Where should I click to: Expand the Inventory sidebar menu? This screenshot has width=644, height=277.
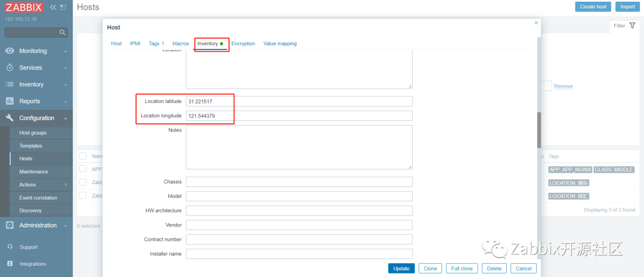coord(36,85)
